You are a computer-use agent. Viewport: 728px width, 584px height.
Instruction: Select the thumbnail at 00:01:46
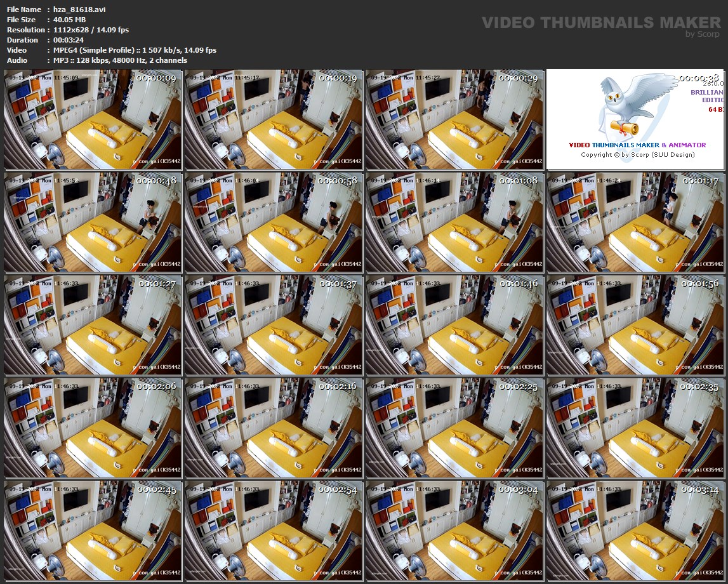tap(454, 325)
